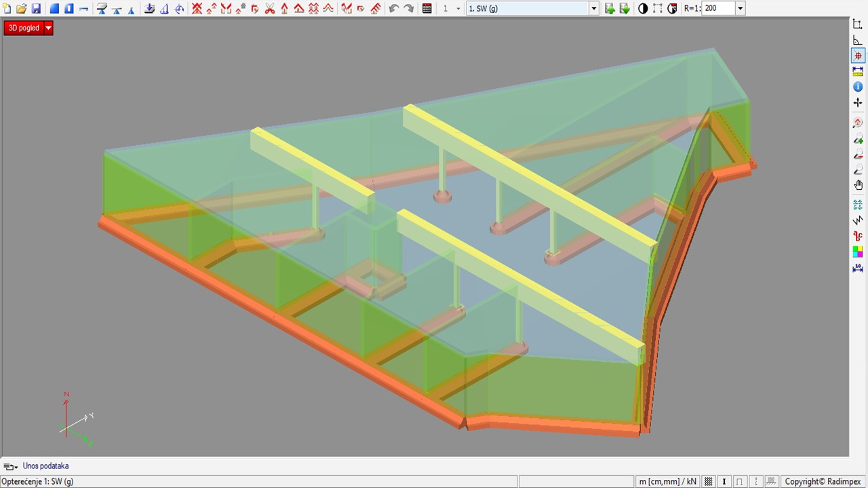
Task: Toggle the grid icon in status bar
Action: [x=709, y=481]
